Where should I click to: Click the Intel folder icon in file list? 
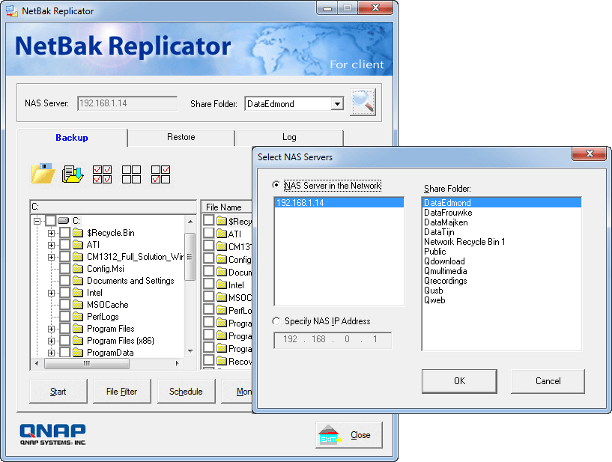(222, 285)
